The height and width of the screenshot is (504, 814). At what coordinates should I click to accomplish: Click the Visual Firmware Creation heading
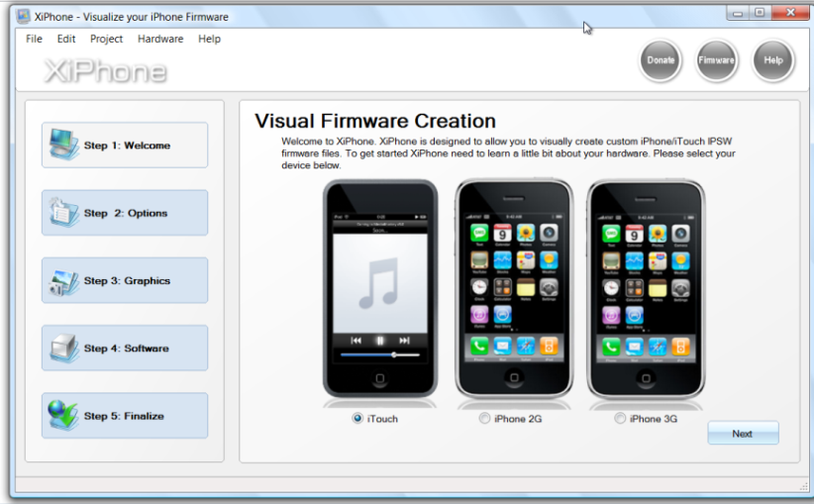(x=375, y=121)
